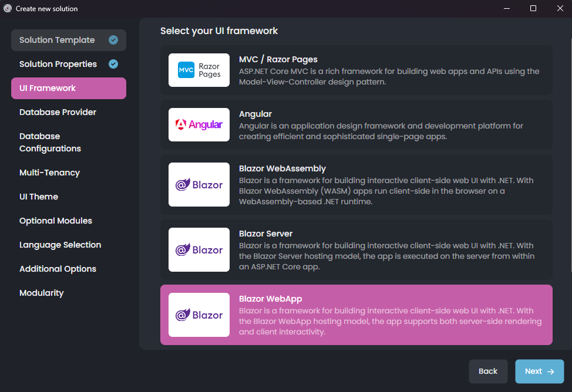
Task: Click the Angular logo icon
Action: [198, 124]
